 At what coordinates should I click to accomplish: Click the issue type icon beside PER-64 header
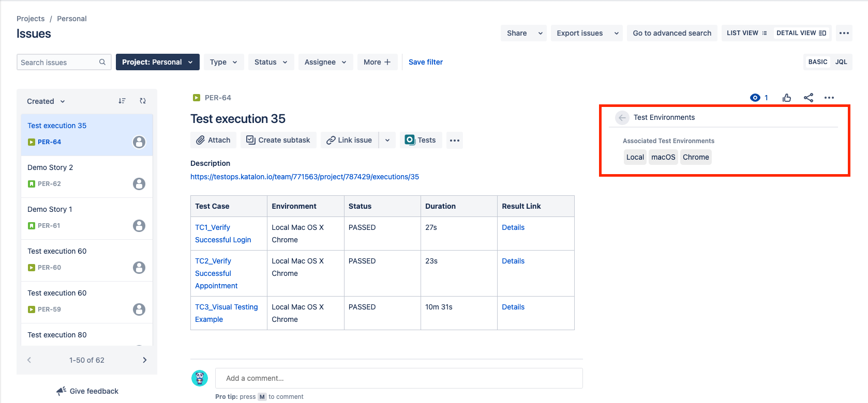197,98
